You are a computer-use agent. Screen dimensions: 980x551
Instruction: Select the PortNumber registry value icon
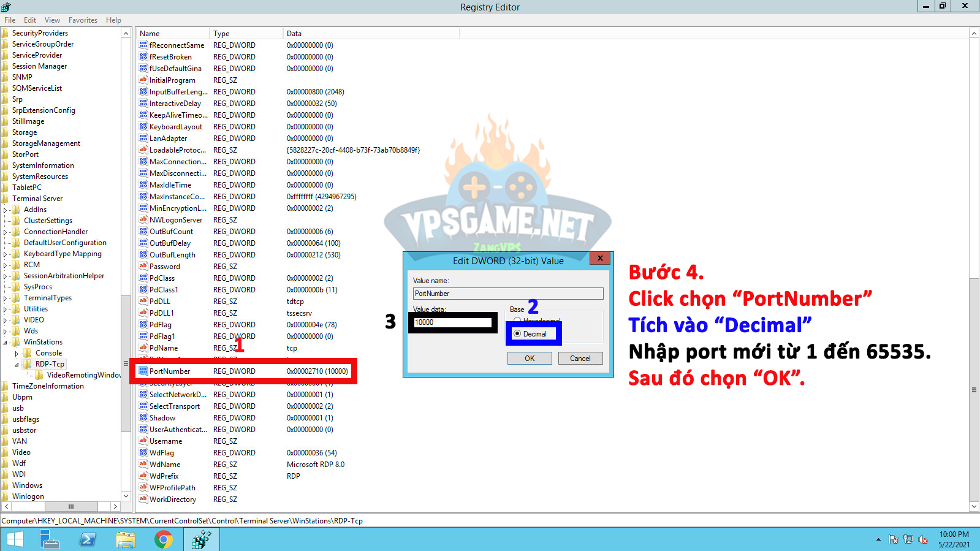[143, 371]
